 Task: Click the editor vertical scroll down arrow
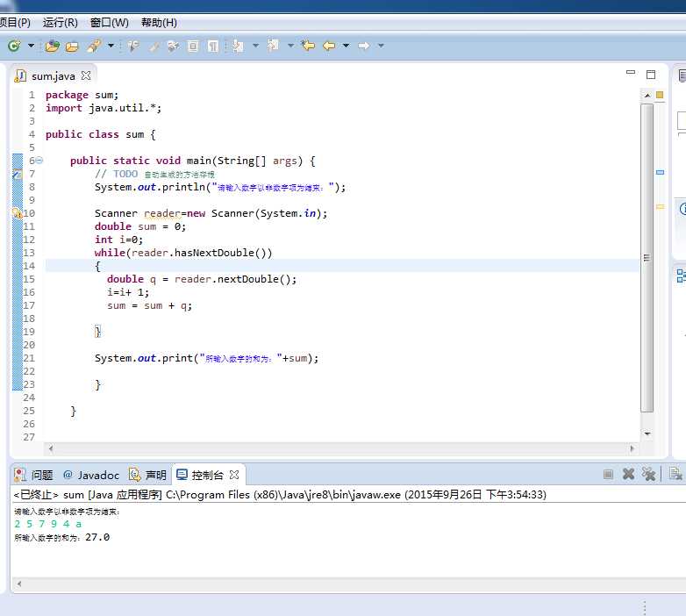coord(647,433)
